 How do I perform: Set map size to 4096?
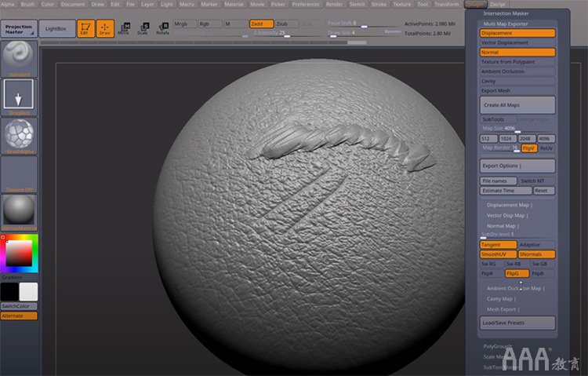(x=546, y=139)
